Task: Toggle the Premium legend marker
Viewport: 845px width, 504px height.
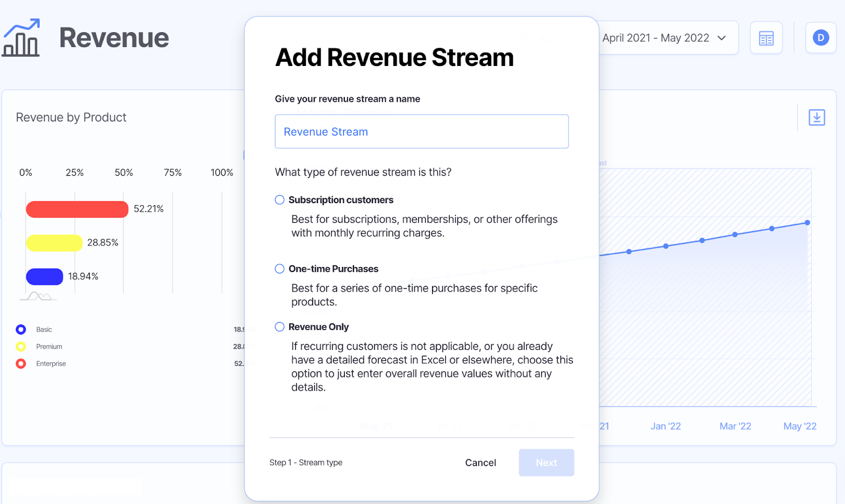Action: tap(21, 346)
